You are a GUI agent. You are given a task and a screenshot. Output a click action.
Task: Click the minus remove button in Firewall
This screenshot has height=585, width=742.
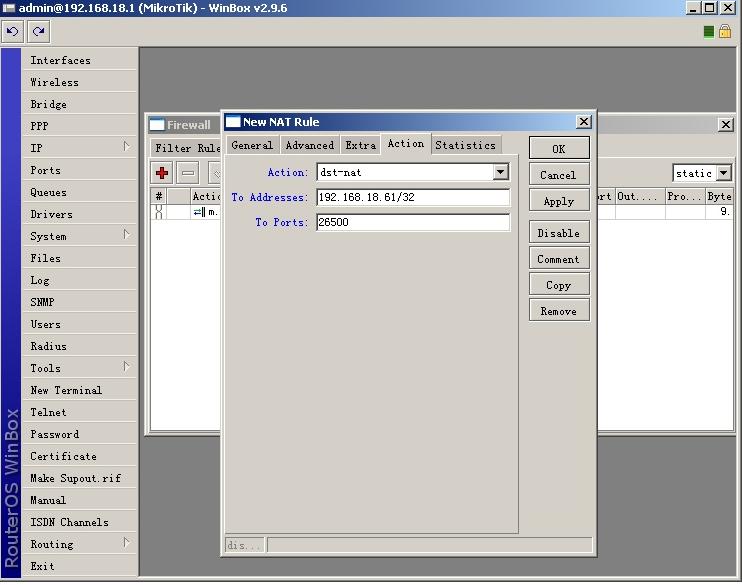187,173
